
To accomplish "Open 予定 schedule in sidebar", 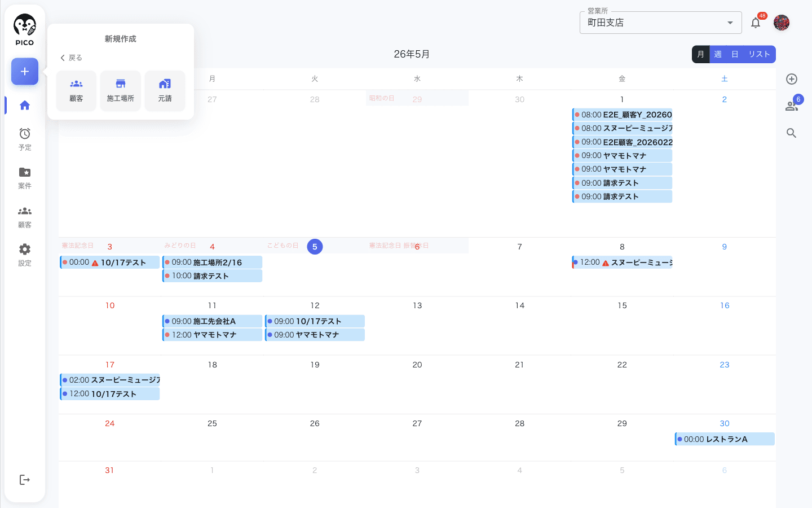I will (25, 139).
